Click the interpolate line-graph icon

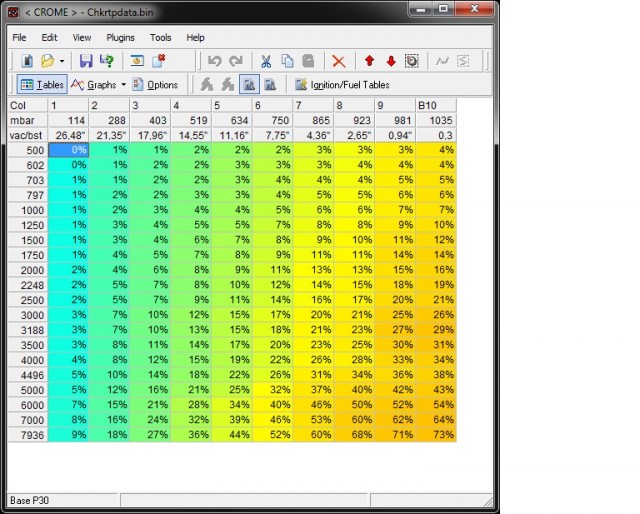tap(442, 61)
